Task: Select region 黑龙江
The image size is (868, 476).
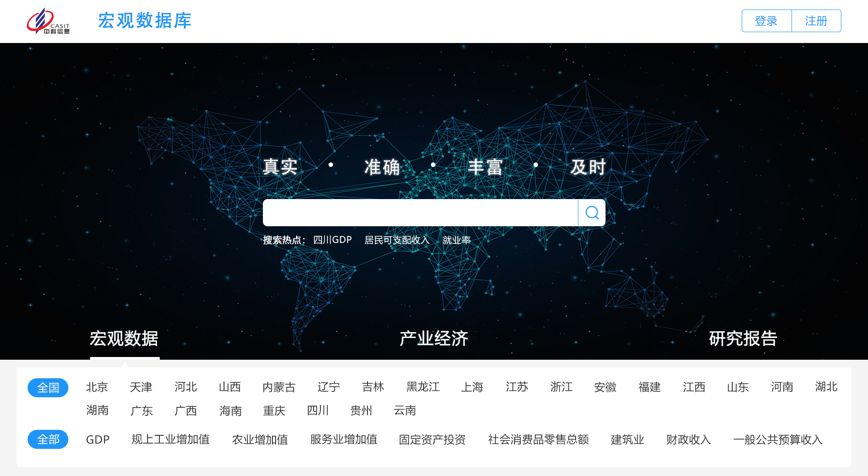Action: click(x=423, y=387)
